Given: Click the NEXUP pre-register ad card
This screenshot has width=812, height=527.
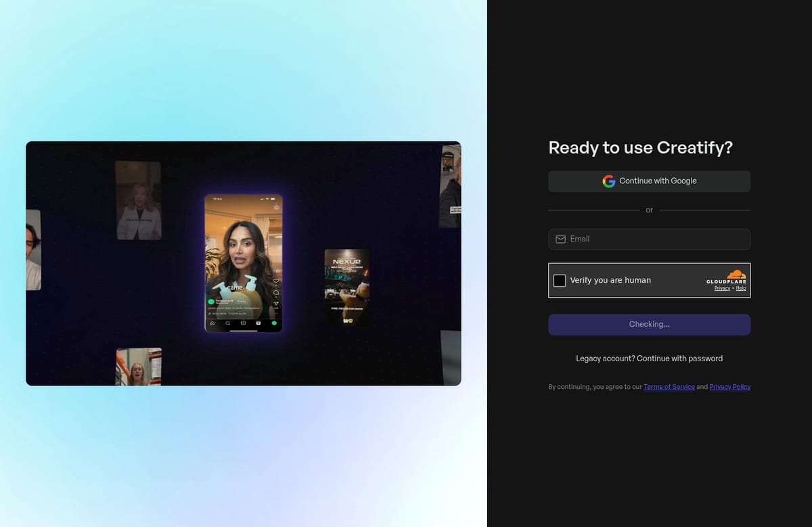Looking at the screenshot, I should (346, 288).
